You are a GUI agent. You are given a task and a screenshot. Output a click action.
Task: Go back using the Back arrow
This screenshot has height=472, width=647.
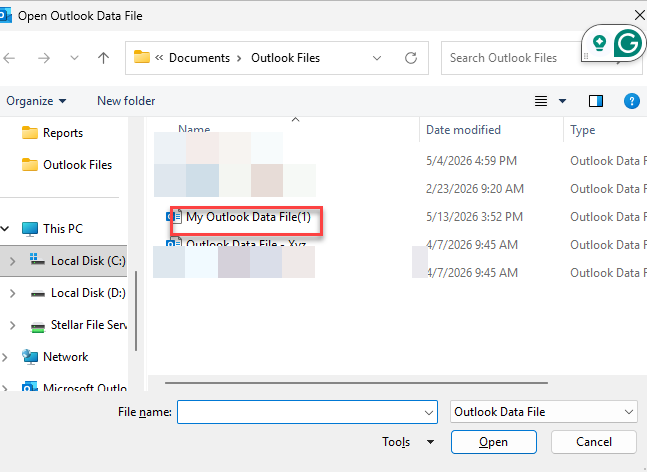tap(9, 58)
